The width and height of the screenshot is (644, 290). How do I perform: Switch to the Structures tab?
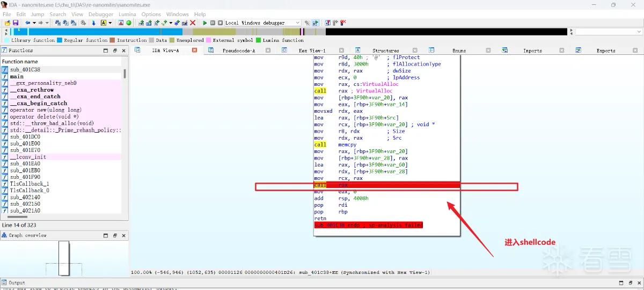(385, 50)
